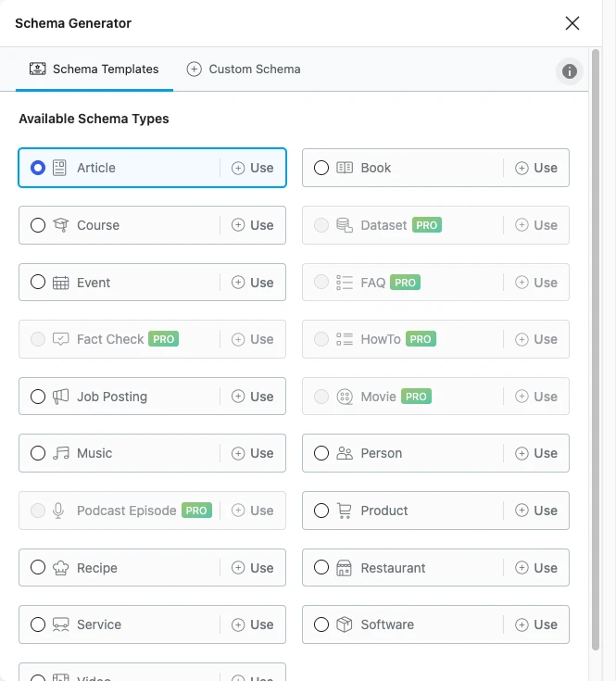Select the Service radio button
This screenshot has width=616, height=681.
(x=38, y=624)
